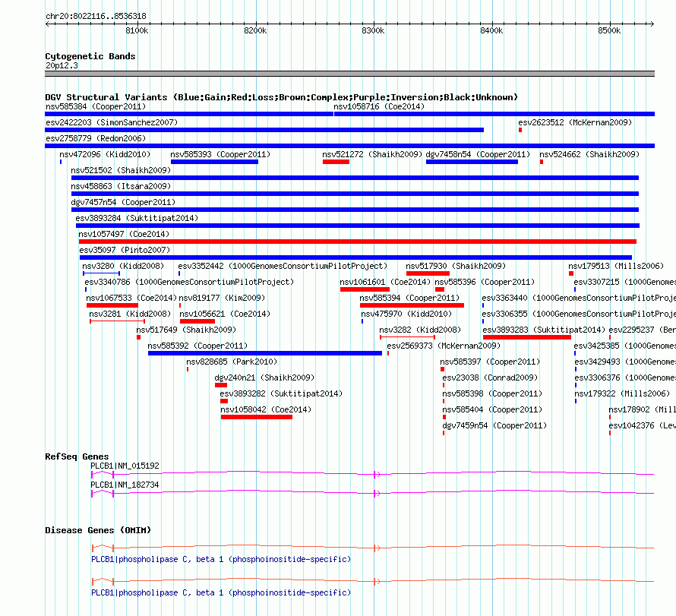Click the blue bar of nsv585392 (Cooper2011)
676x616 pixels.
click(265, 353)
